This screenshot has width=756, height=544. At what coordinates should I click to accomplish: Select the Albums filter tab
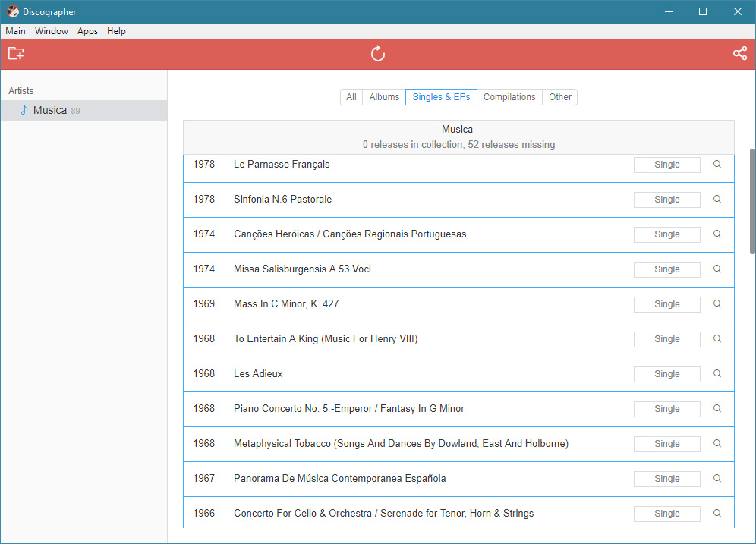tap(384, 97)
